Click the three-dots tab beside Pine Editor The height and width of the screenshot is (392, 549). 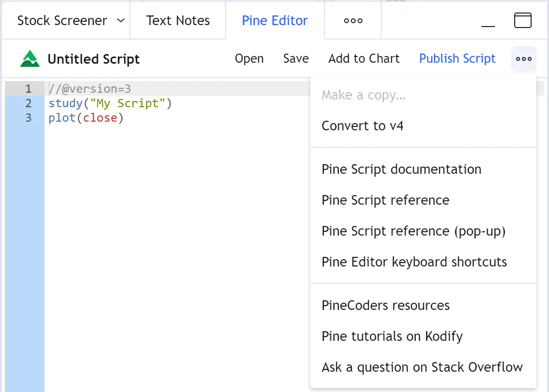pyautogui.click(x=353, y=21)
